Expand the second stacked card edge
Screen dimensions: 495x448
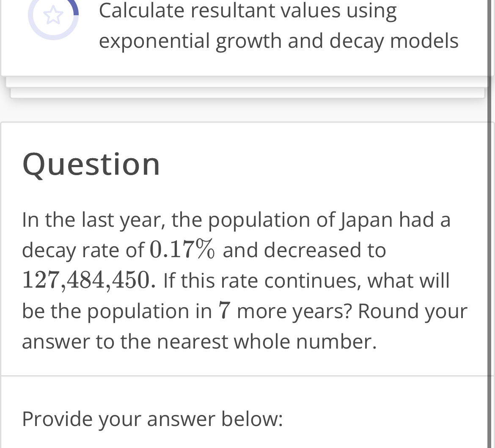(247, 95)
